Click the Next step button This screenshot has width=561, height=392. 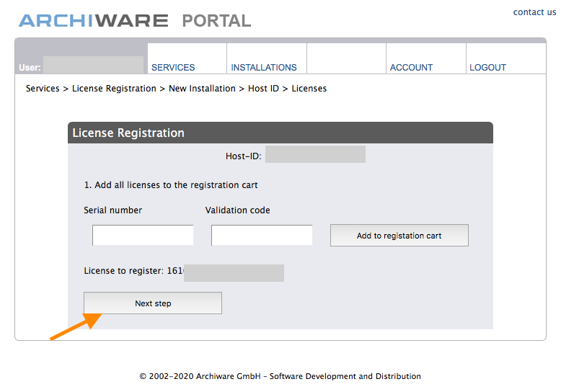[153, 303]
